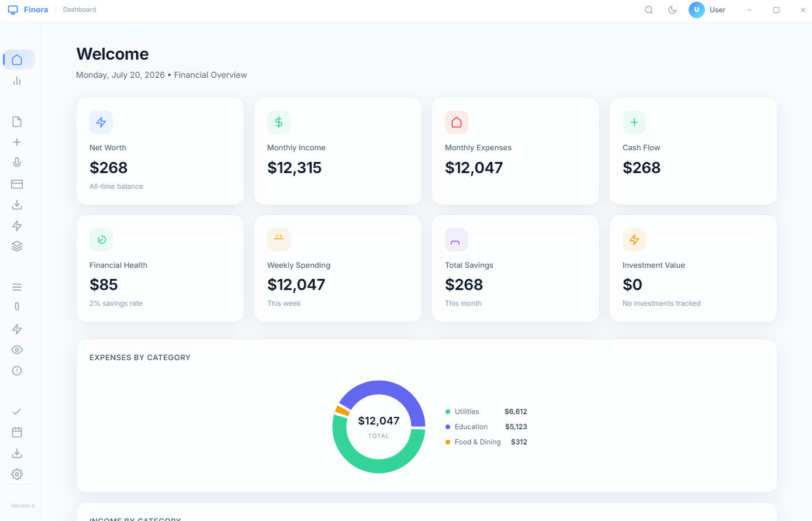
Task: Open the credit card sidebar icon
Action: [17, 184]
